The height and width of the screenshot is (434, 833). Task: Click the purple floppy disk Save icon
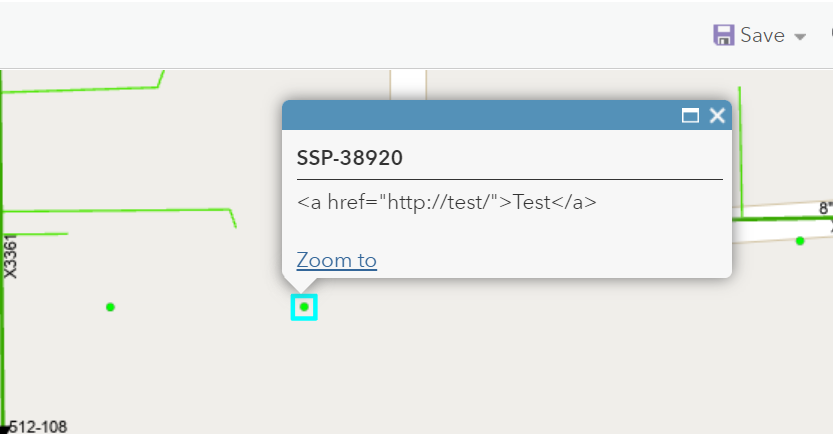click(724, 35)
